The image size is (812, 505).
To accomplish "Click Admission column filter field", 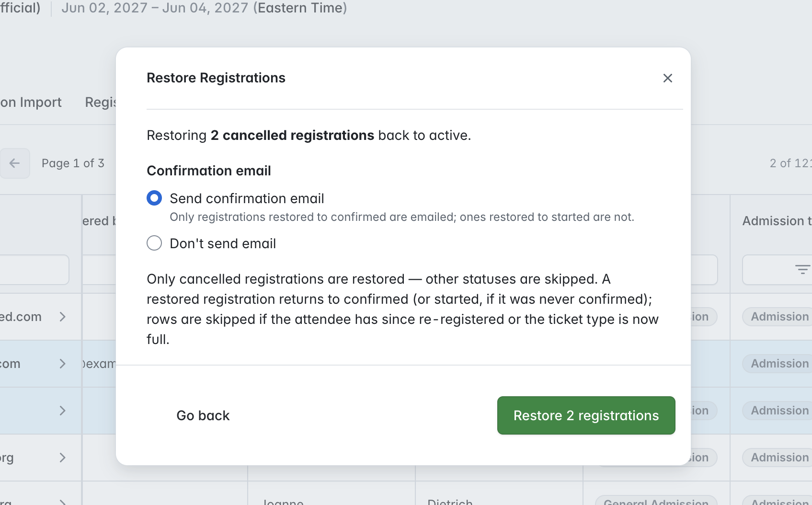I will 777,270.
